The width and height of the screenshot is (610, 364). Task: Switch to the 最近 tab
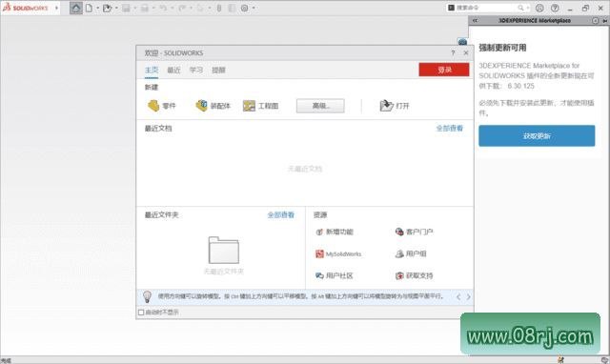173,70
